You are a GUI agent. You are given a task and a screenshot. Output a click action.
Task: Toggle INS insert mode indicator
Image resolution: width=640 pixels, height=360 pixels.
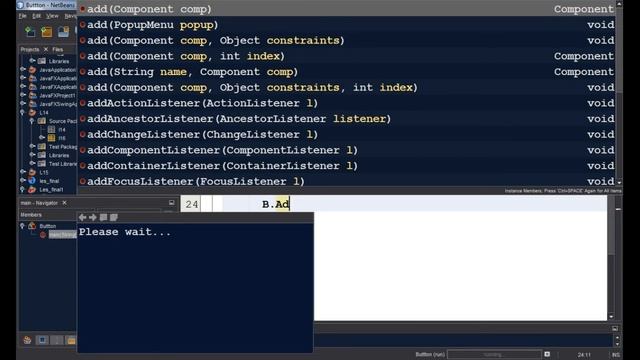click(x=616, y=355)
